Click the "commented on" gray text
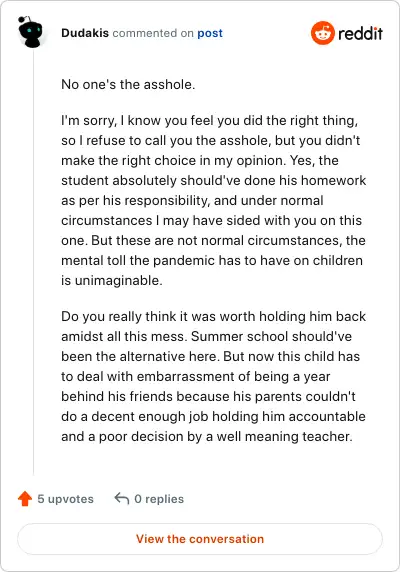This screenshot has height=572, width=400. 153,33
